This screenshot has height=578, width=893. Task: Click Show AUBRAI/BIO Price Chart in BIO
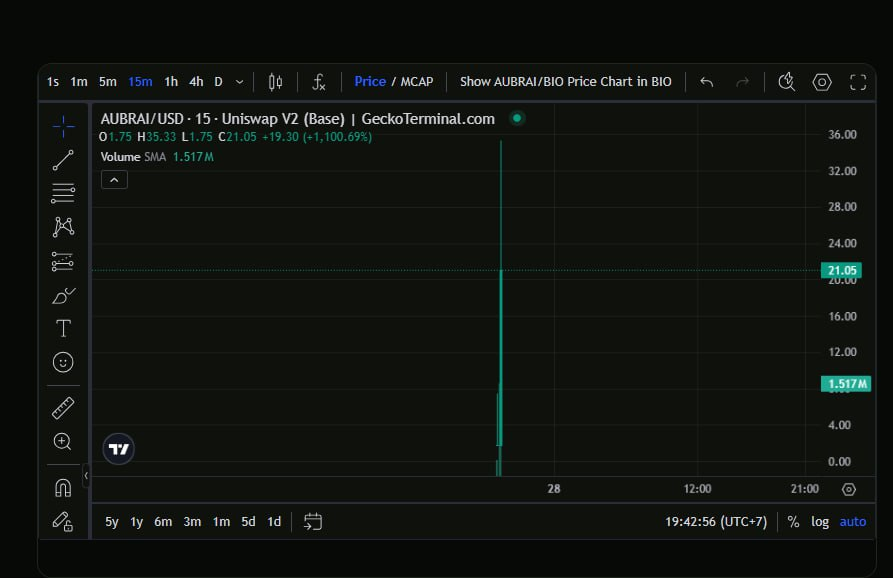[566, 81]
